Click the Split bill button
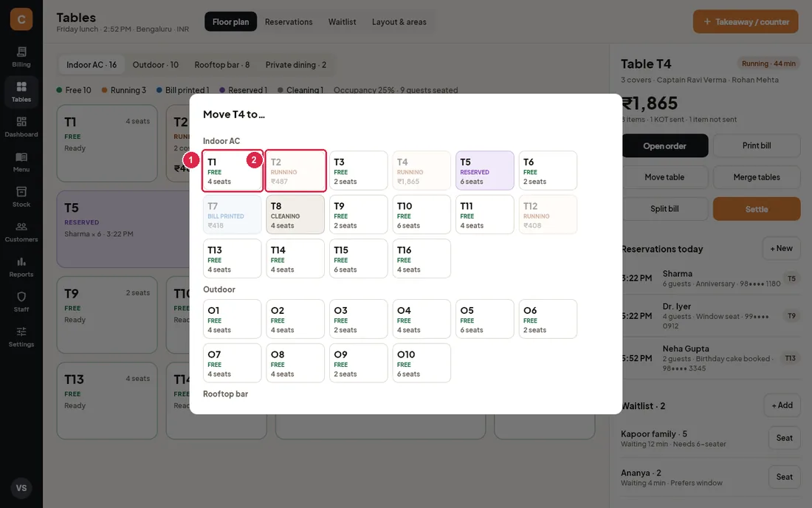This screenshot has width=812, height=508. (664, 209)
